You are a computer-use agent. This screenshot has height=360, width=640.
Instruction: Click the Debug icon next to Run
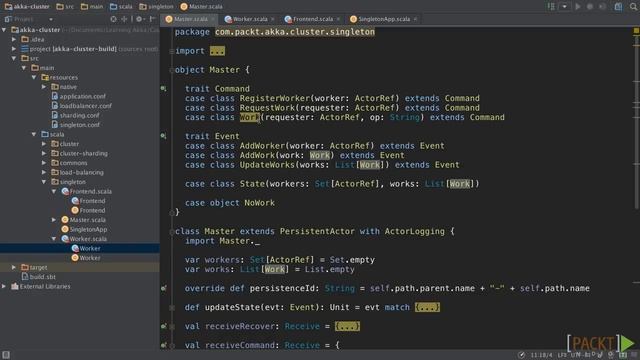click(x=590, y=7)
